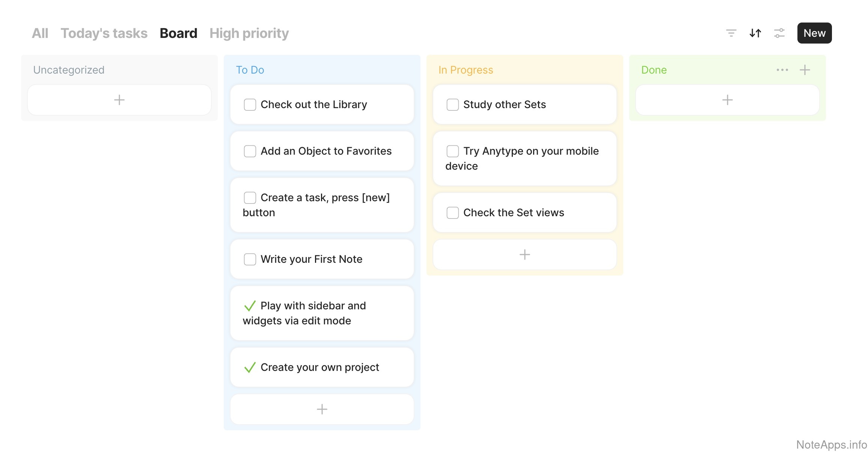The height and width of the screenshot is (452, 868).
Task: Add card in empty Done column slot
Action: point(727,100)
